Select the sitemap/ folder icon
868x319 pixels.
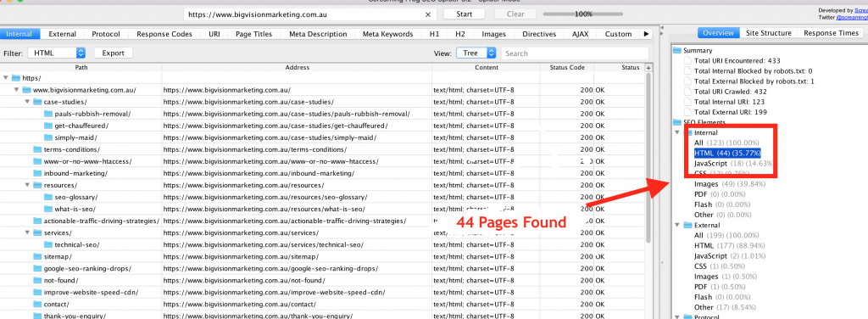tap(37, 256)
